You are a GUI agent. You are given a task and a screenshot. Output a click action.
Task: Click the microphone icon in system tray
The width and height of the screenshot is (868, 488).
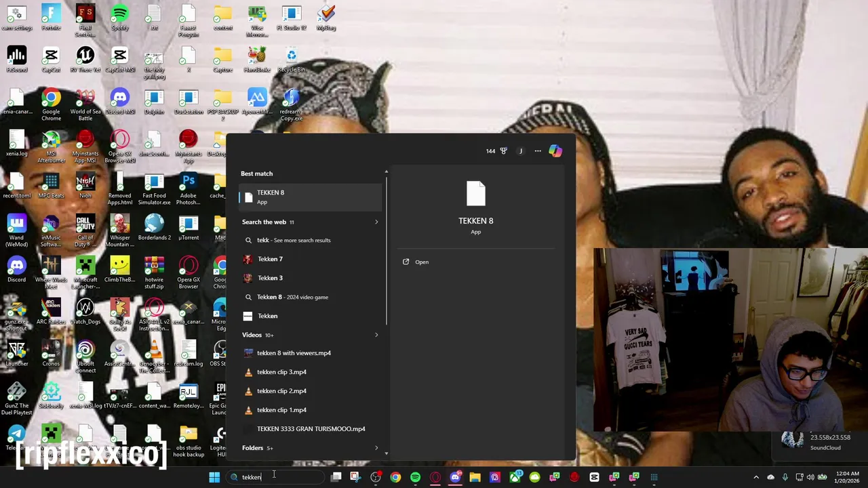click(x=785, y=477)
